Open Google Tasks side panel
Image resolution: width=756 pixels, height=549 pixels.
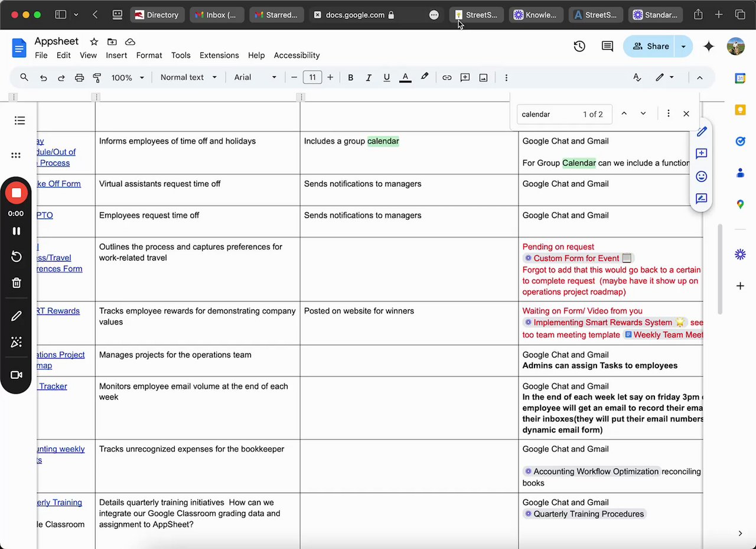click(740, 141)
